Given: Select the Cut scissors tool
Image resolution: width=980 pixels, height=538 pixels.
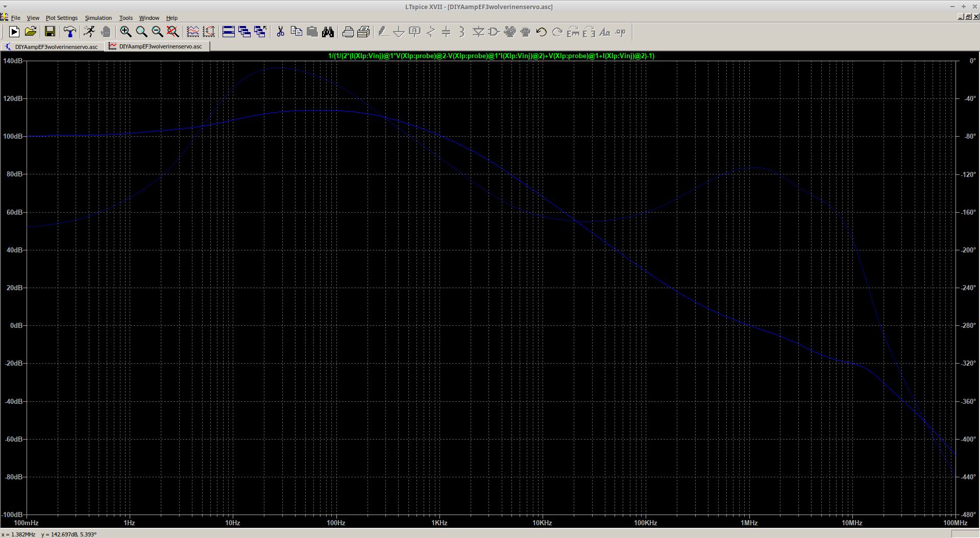Looking at the screenshot, I should click(280, 32).
